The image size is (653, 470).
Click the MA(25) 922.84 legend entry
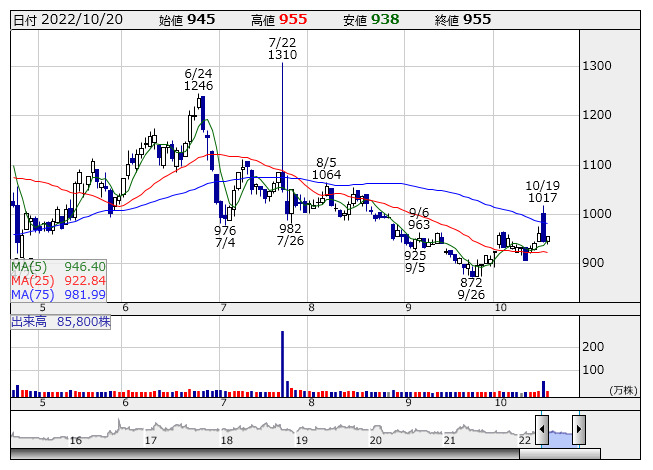pyautogui.click(x=58, y=281)
